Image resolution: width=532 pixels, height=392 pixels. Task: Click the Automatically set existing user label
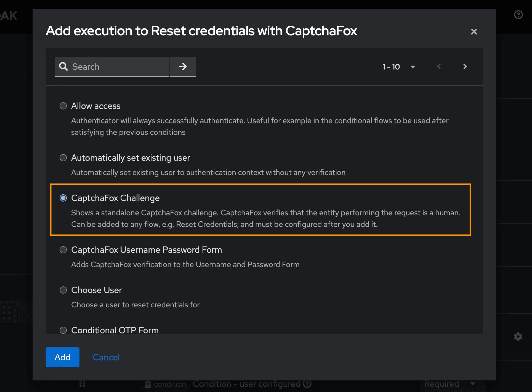(131, 158)
